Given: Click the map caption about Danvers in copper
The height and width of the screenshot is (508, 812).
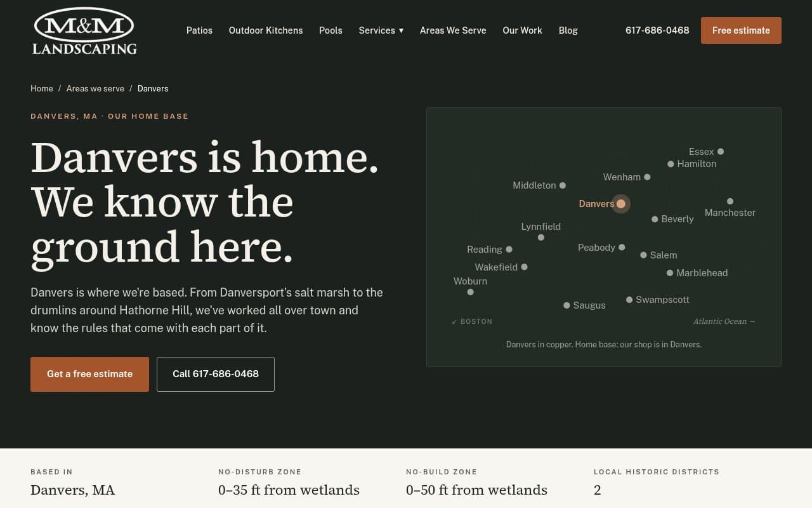Looking at the screenshot, I should coord(604,344).
